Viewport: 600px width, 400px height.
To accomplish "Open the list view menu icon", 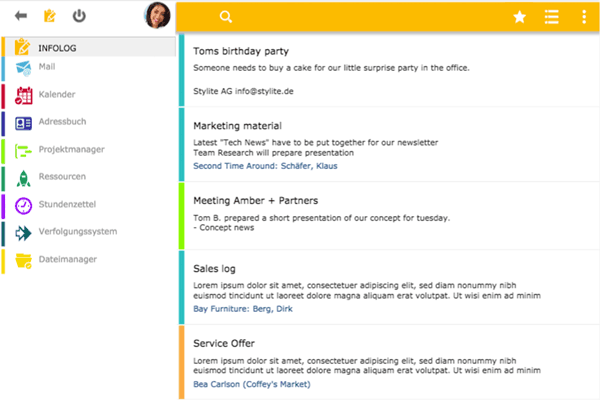I will pos(551,17).
